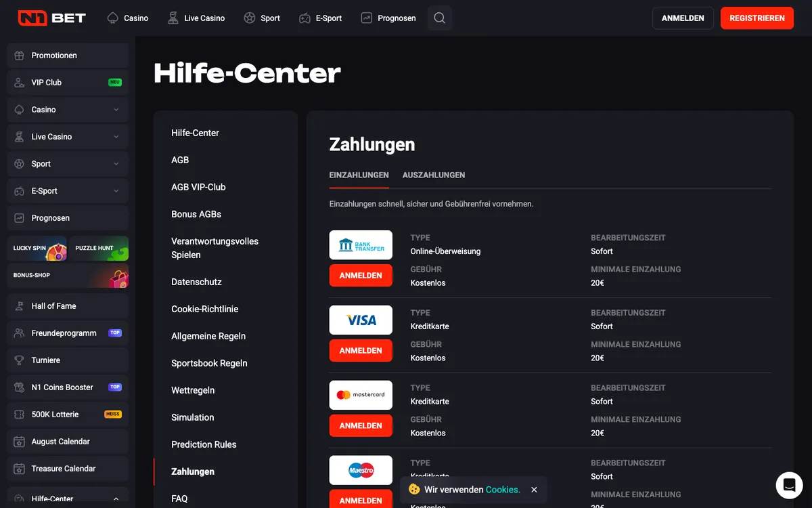
Task: Click Anmelden under Bank Transfer
Action: (361, 276)
